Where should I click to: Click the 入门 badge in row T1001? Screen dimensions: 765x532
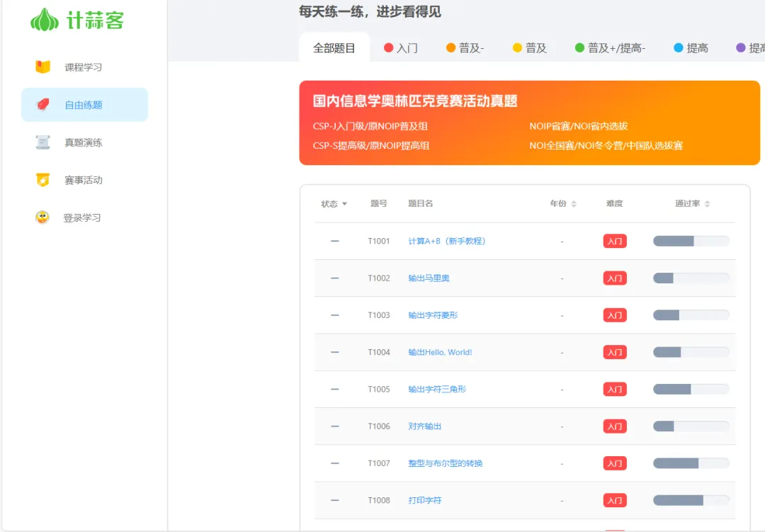click(615, 241)
